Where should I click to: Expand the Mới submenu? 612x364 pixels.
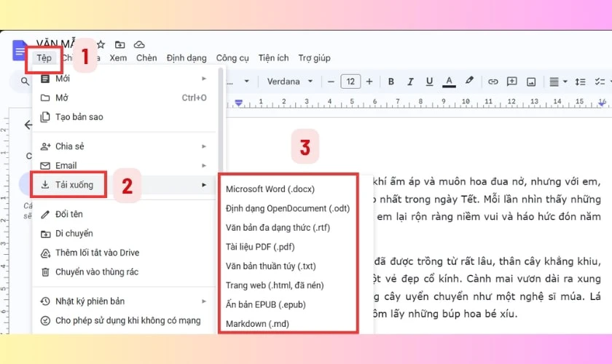124,79
